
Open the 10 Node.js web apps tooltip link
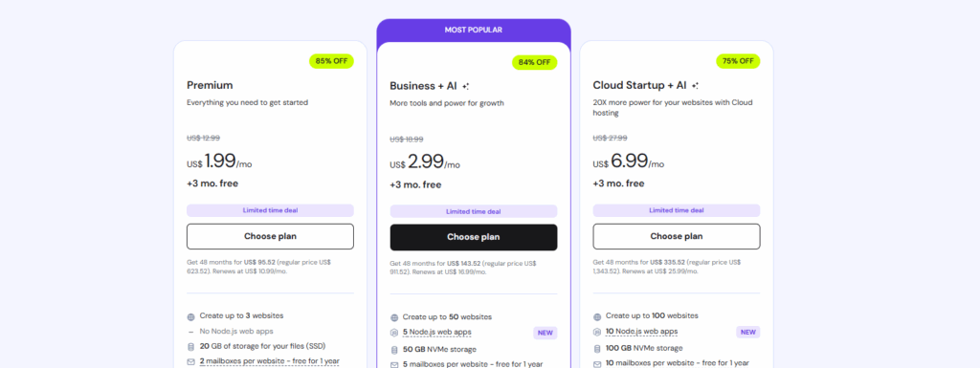point(641,331)
